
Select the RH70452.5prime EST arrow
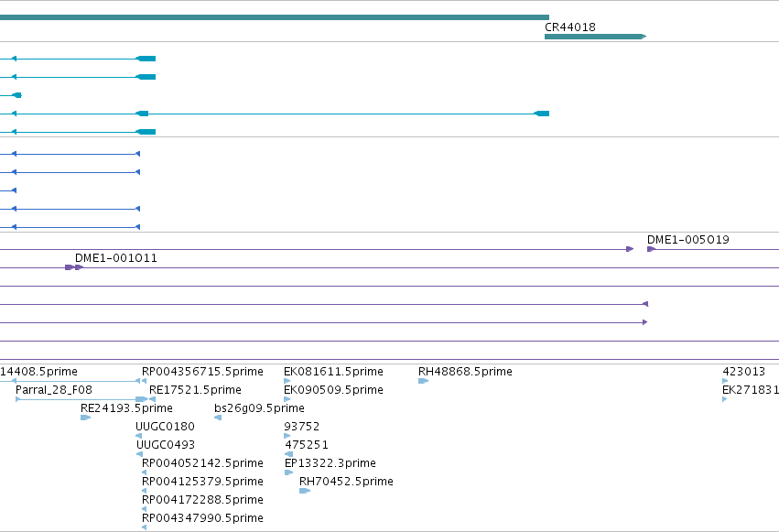(x=305, y=491)
